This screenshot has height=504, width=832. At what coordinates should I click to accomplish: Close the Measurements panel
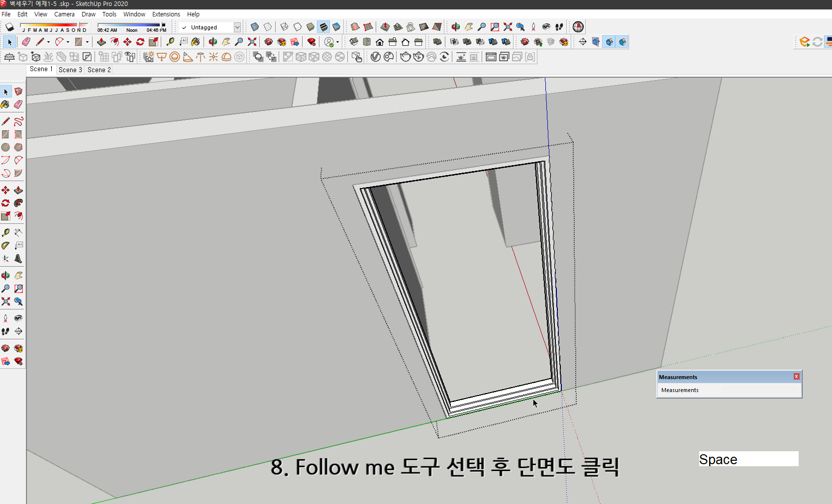(797, 376)
